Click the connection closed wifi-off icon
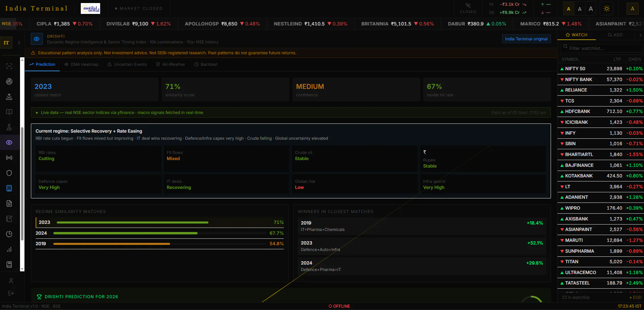Image resolution: width=644 pixels, height=310 pixels. (x=468, y=5)
